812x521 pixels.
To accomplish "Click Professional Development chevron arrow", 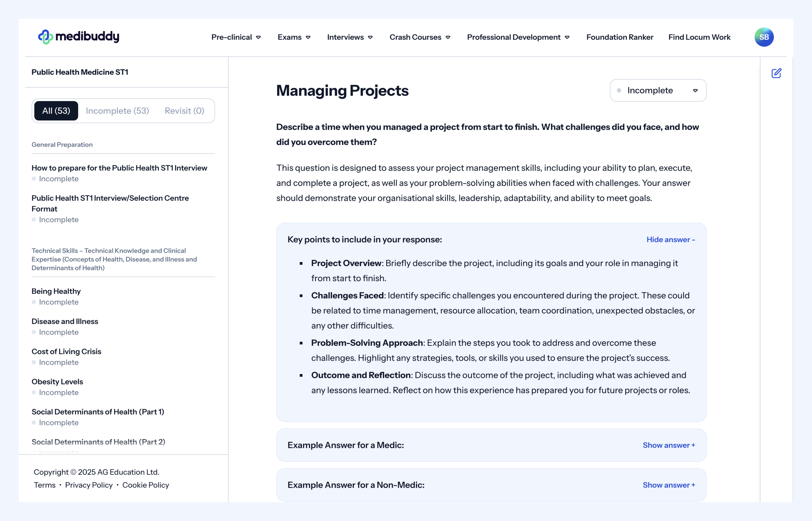I will (x=567, y=38).
